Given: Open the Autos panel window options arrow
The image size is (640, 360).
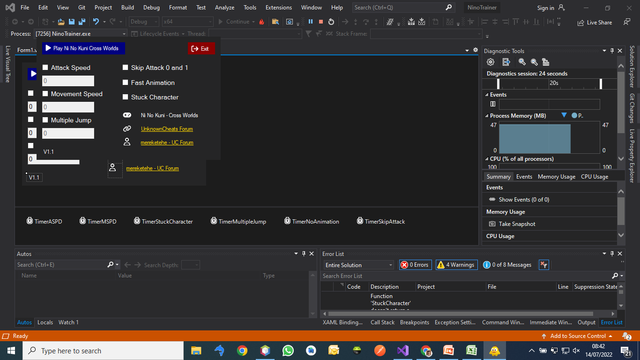Looking at the screenshot, I should click(296, 253).
